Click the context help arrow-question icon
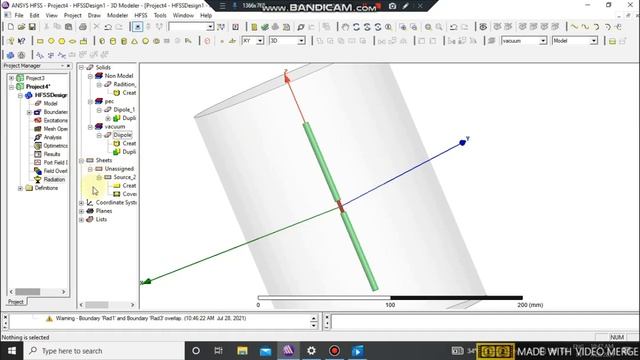The height and width of the screenshot is (360, 640). 22,41
